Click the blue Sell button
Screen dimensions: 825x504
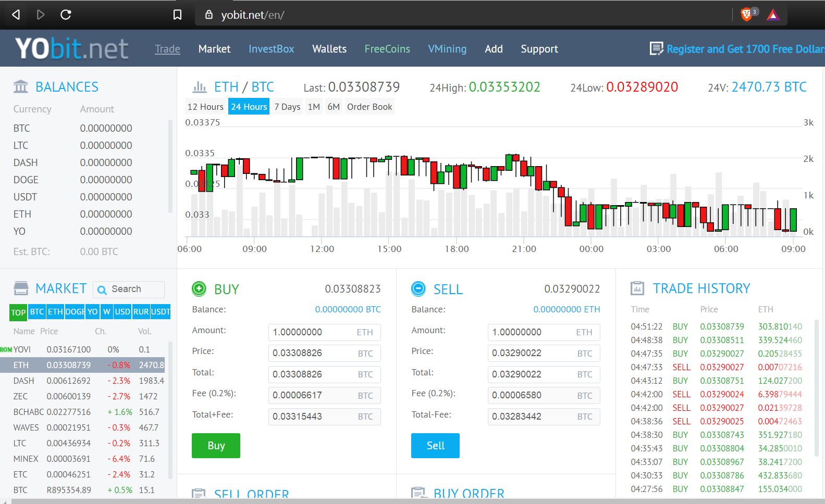pyautogui.click(x=435, y=446)
